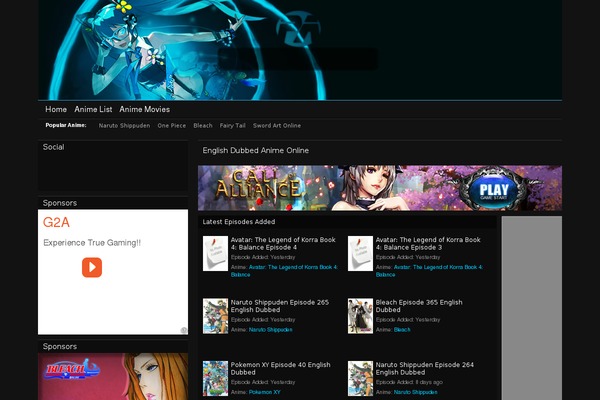The height and width of the screenshot is (400, 600).
Task: Click the Call of Alliance logo in banner
Action: [258, 184]
